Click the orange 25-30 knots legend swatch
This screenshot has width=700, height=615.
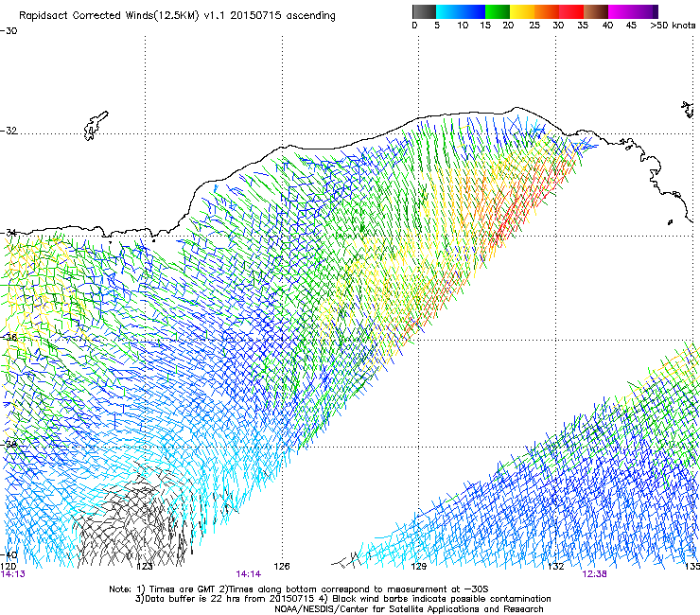click(547, 11)
